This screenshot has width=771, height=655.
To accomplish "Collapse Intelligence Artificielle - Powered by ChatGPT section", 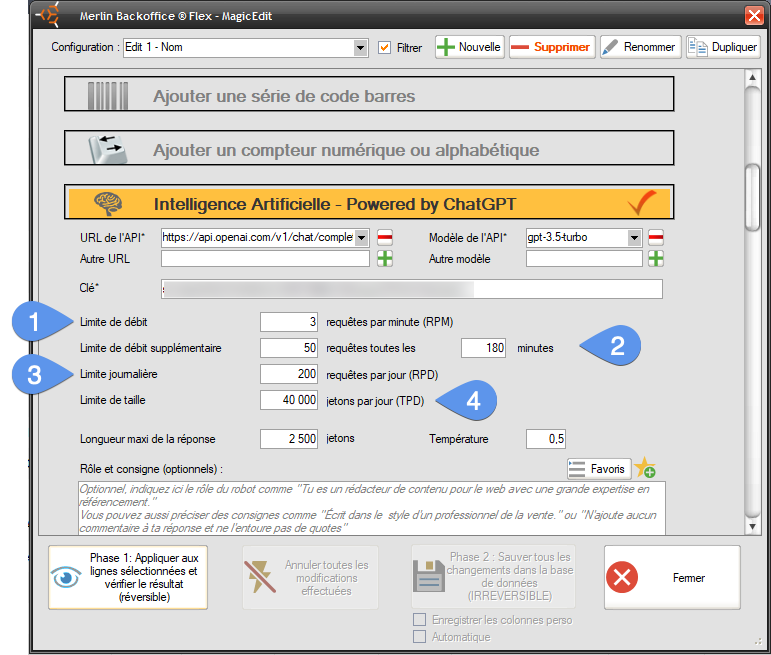I will (x=369, y=202).
